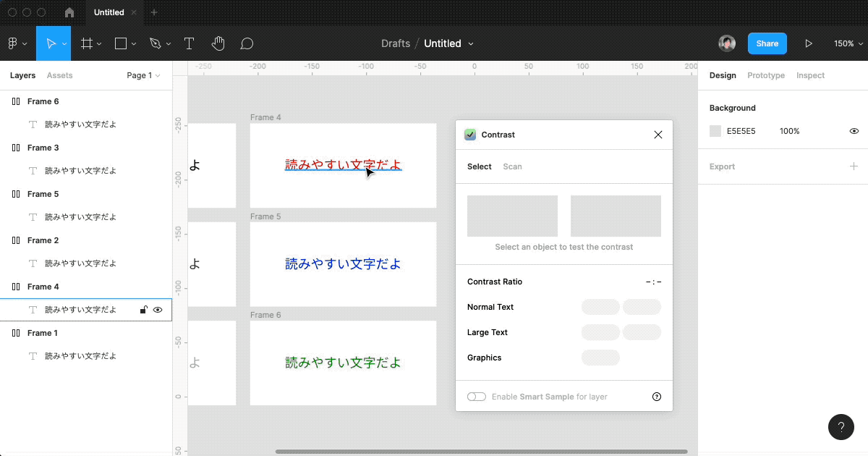868x456 pixels.
Task: Select the Hand tool
Action: [x=218, y=43]
